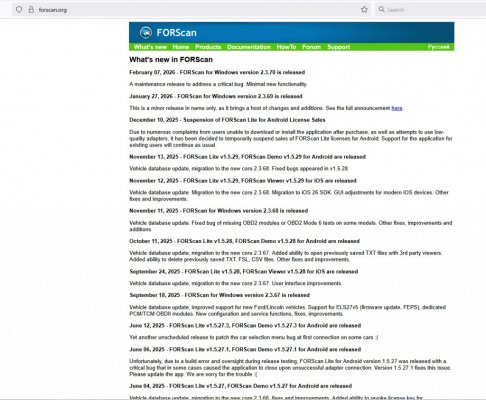Follow the 'here' full announcement link
The image size is (486, 400).
click(397, 108)
